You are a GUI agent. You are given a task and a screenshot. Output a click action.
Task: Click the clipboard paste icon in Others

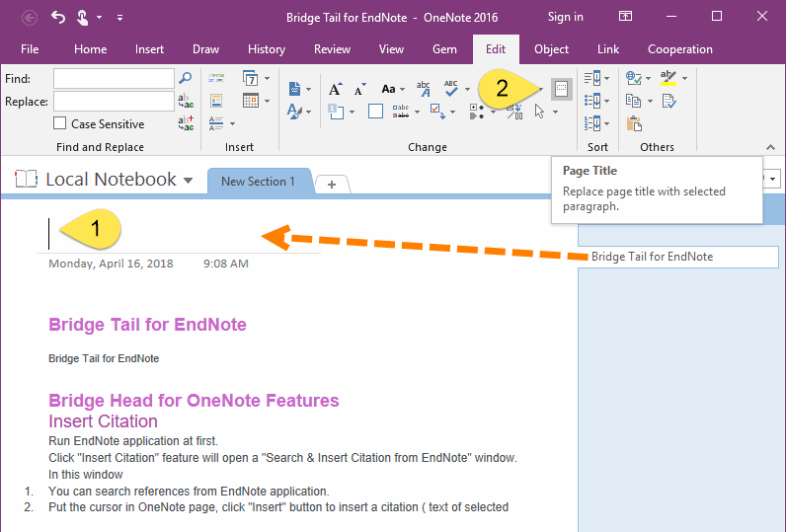[x=634, y=123]
